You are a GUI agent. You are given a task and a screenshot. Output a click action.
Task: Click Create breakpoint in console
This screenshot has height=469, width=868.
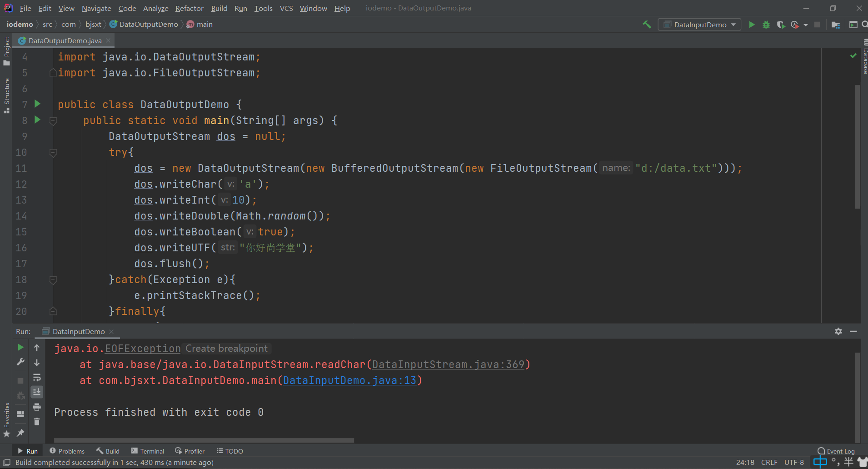(x=226, y=349)
